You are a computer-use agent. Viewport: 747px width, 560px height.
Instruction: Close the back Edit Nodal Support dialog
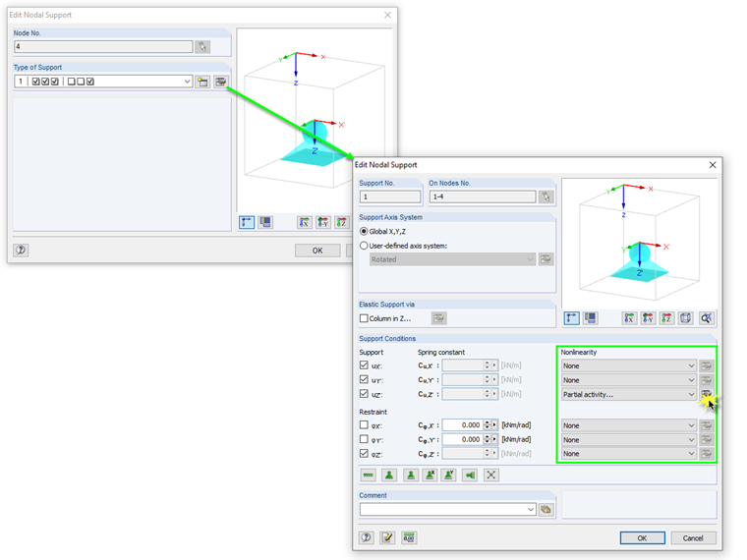tap(388, 15)
